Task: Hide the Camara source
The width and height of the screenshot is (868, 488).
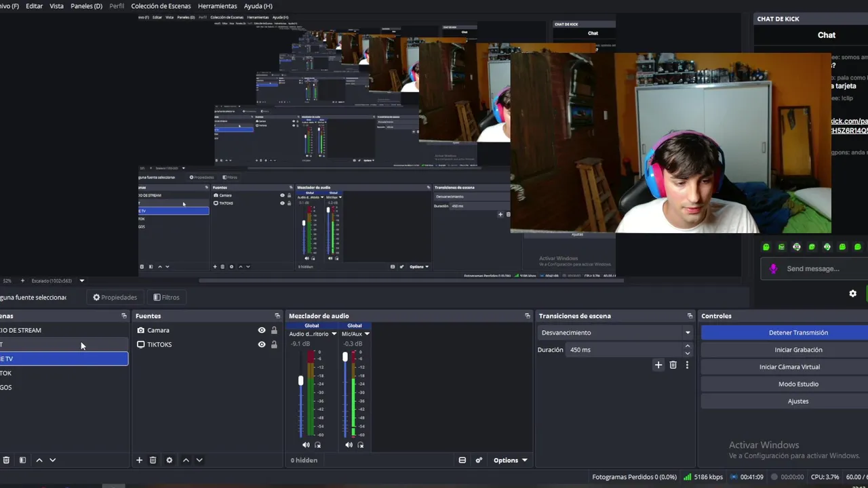Action: (x=262, y=330)
